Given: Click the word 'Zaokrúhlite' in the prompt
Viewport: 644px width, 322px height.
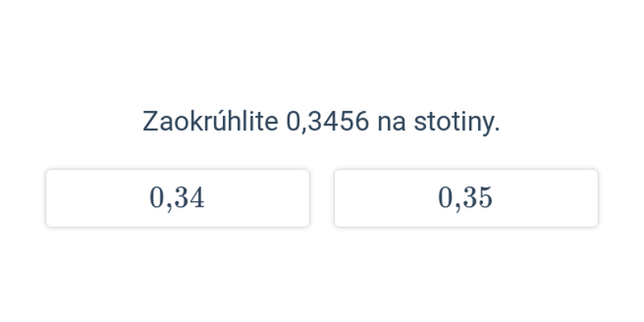Looking at the screenshot, I should (210, 122).
